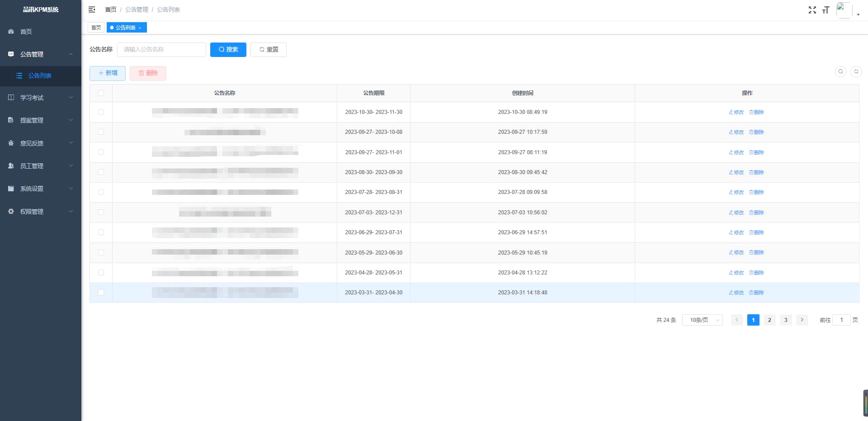Select 公告列表 in the sidebar submenu
The height and width of the screenshot is (421, 868).
tap(41, 76)
